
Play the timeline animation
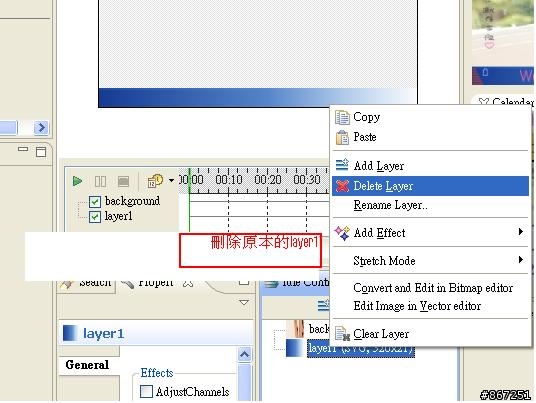click(x=78, y=181)
